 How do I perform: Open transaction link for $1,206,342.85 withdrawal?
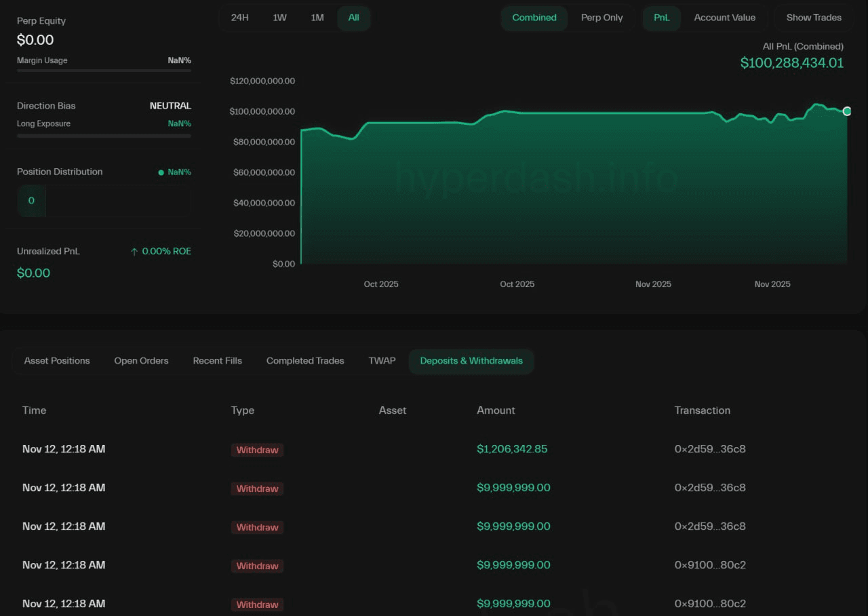click(710, 449)
